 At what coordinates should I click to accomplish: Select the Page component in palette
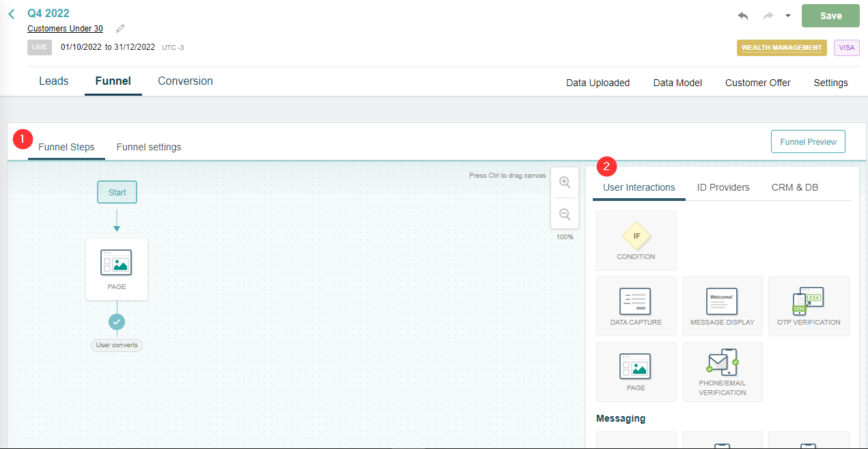pyautogui.click(x=636, y=372)
